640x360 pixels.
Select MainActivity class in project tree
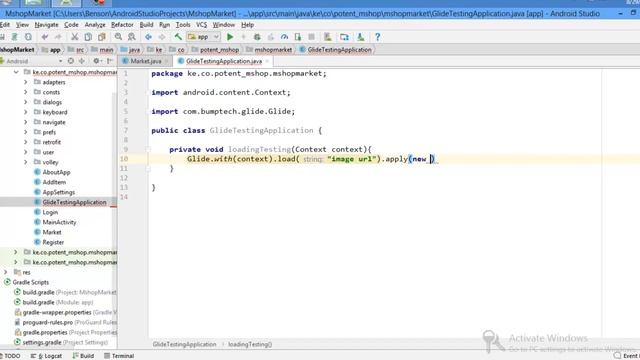tap(59, 222)
